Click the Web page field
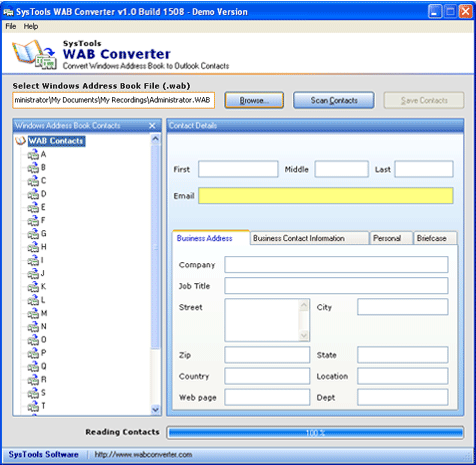The height and width of the screenshot is (465, 476). click(267, 397)
